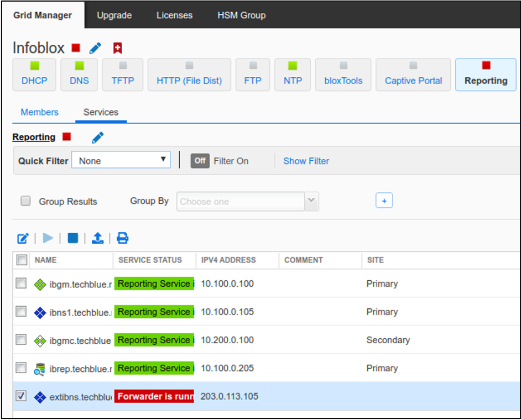The width and height of the screenshot is (521, 420).
Task: Toggle the Filter On switch
Action: 200,161
